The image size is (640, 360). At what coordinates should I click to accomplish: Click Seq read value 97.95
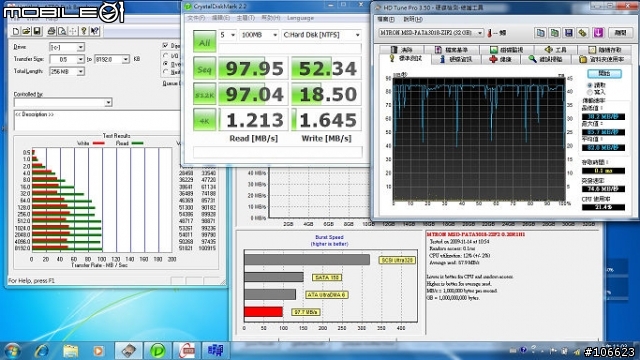point(253,68)
